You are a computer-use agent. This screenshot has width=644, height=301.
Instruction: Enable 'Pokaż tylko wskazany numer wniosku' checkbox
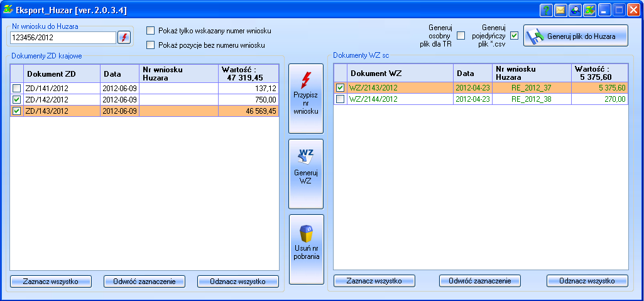coord(150,31)
